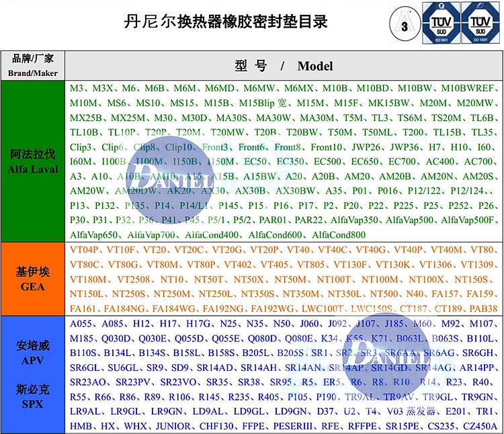Click GEA model VT40M
This screenshot has width=504, height=434.
click(x=446, y=250)
